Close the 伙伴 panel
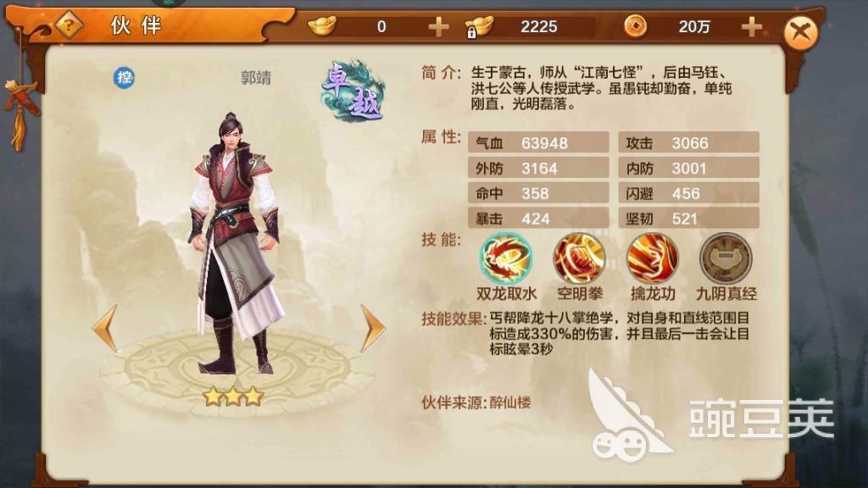Viewport: 868px width, 488px height. 800,32
